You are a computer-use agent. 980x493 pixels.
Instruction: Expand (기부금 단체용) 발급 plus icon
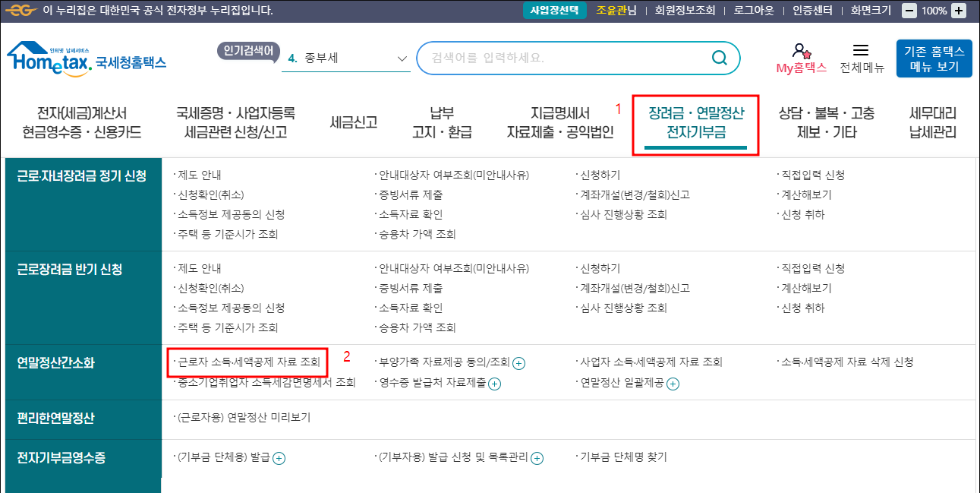pos(280,458)
